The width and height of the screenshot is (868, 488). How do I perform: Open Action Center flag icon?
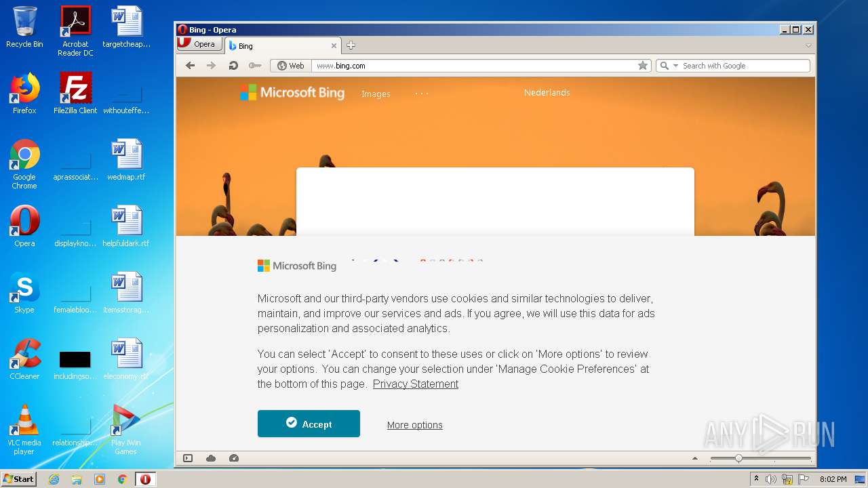pyautogui.click(x=803, y=479)
